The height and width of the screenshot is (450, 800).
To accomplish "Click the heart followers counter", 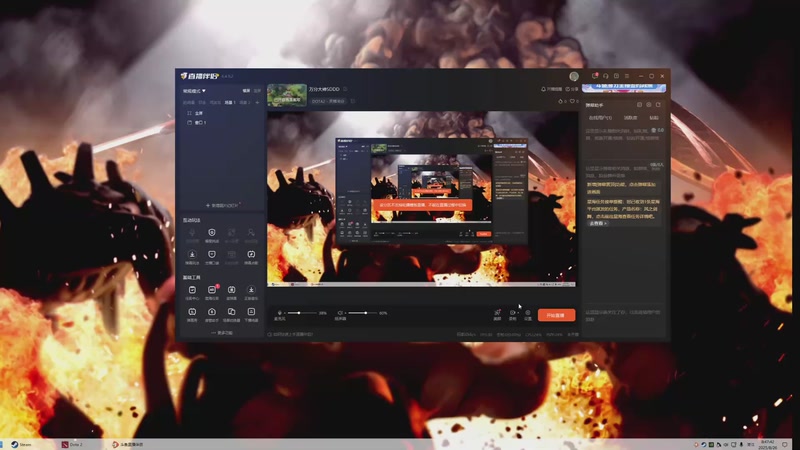I will pyautogui.click(x=574, y=102).
